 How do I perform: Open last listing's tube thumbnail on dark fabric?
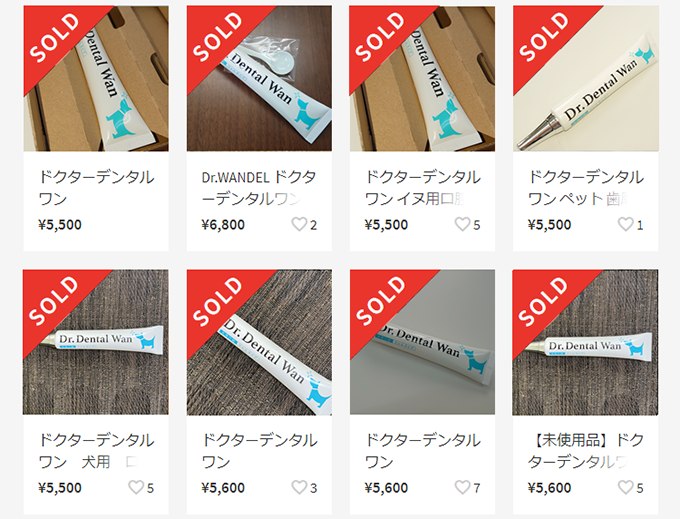pos(585,342)
